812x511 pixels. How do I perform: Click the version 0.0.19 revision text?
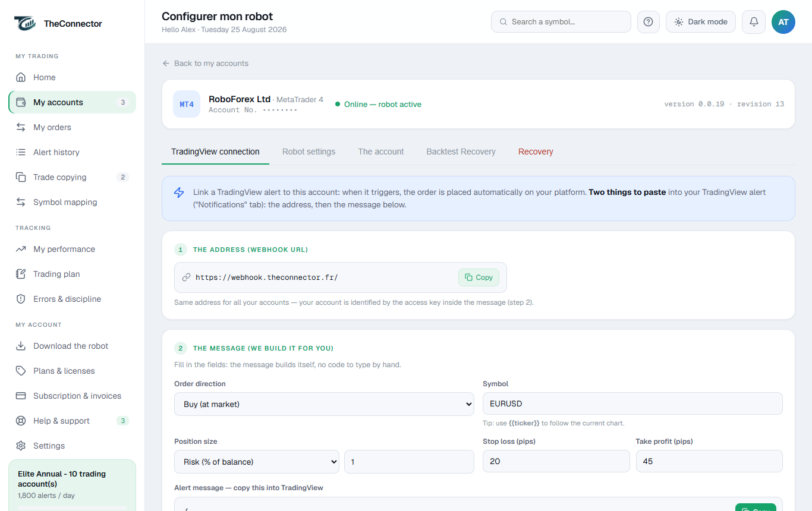click(x=724, y=104)
